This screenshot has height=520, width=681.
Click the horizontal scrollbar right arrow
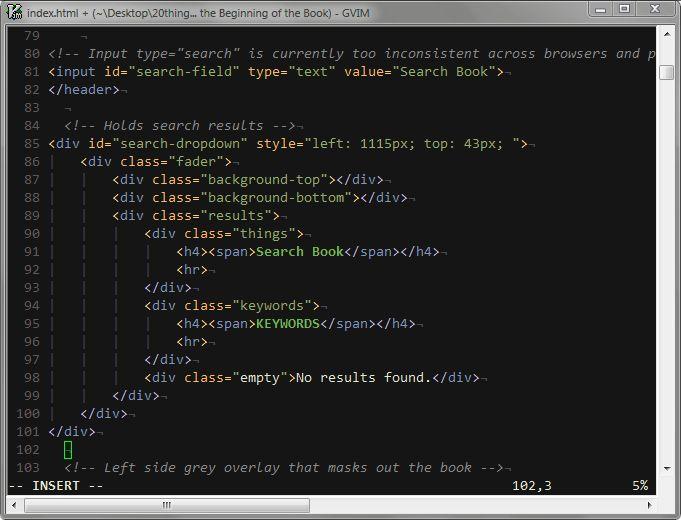(x=649, y=505)
